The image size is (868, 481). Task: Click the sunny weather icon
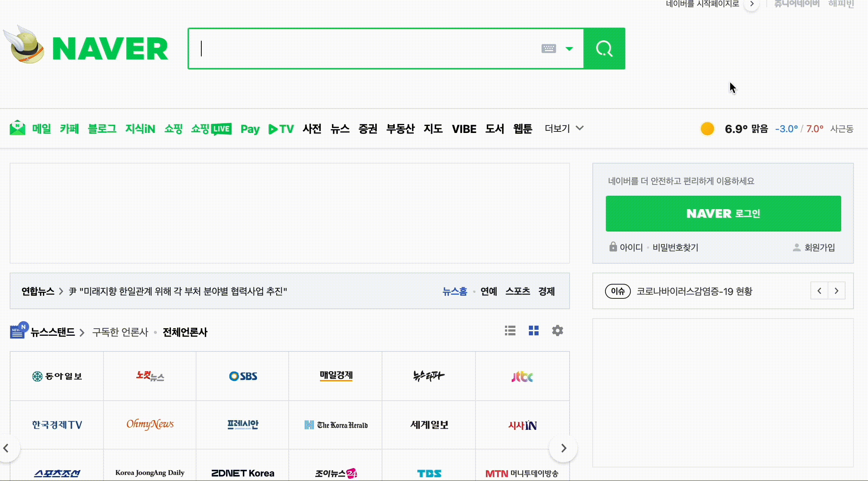(707, 129)
